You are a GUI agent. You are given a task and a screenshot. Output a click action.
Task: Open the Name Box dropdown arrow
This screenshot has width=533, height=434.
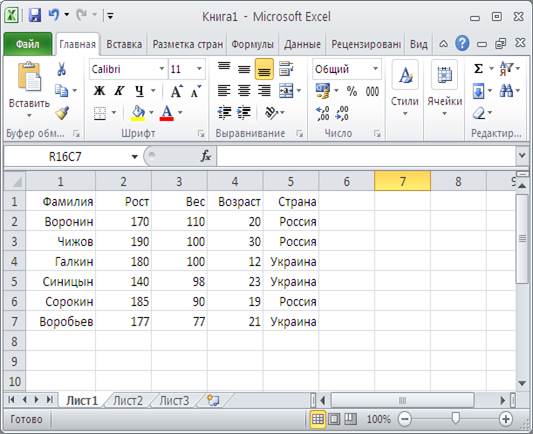135,157
